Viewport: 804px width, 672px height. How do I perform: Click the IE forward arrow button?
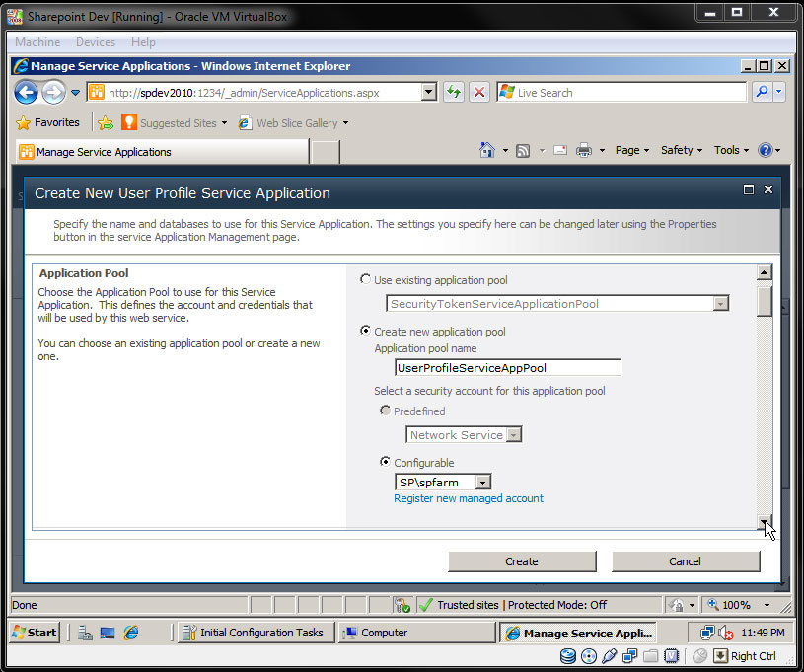pyautogui.click(x=53, y=93)
